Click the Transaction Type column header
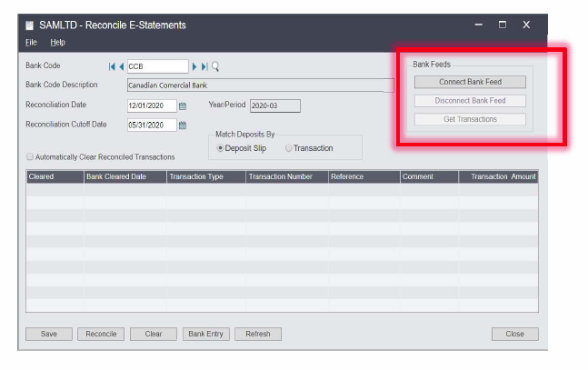Viewport: 588px width, 371px height. pyautogui.click(x=205, y=176)
